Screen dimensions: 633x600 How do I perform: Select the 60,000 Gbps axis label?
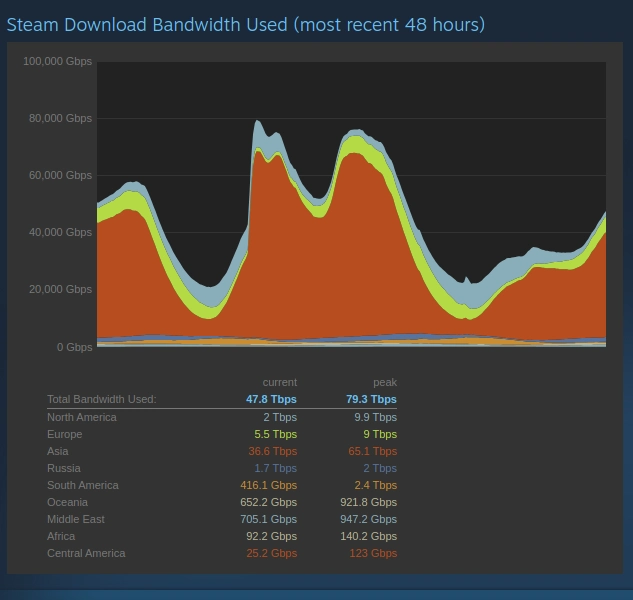pyautogui.click(x=60, y=175)
